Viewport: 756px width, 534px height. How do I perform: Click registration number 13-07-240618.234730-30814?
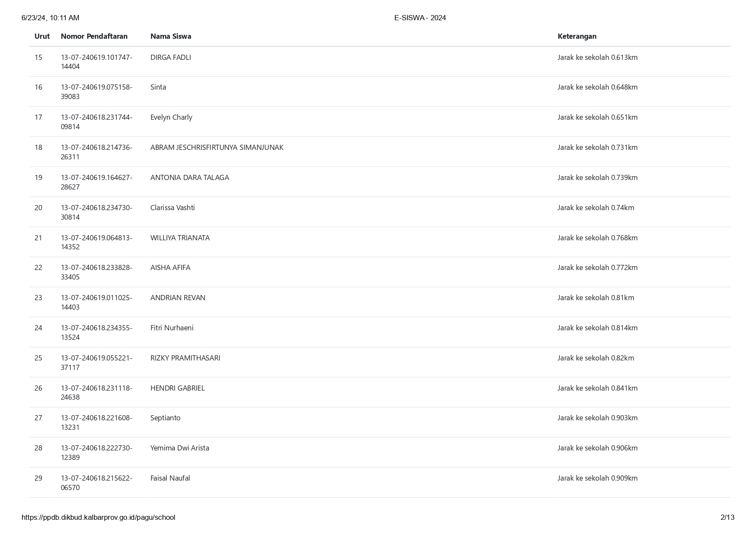(97, 212)
